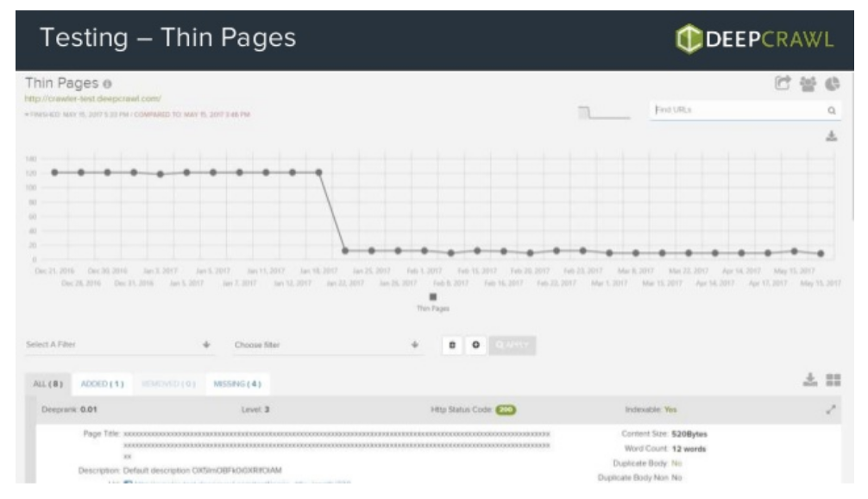Image resolution: width=868 pixels, height=499 pixels.
Task: Click the 200 status code badge
Action: coord(506,410)
